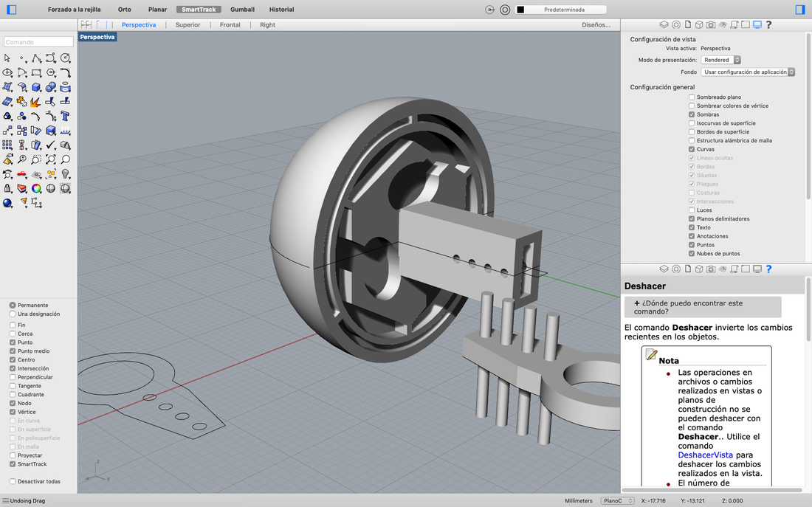Select the Perspectiva viewport tab
This screenshot has height=507, width=812.
[x=139, y=25]
